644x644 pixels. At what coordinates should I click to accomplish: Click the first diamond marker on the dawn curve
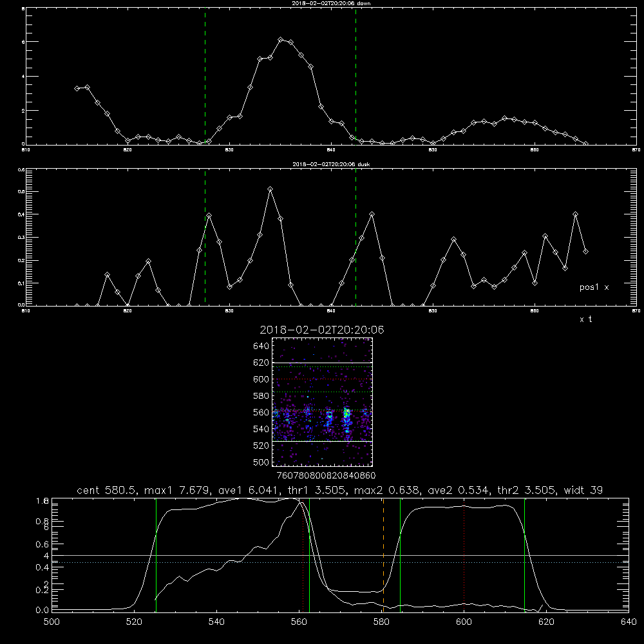pos(77,88)
